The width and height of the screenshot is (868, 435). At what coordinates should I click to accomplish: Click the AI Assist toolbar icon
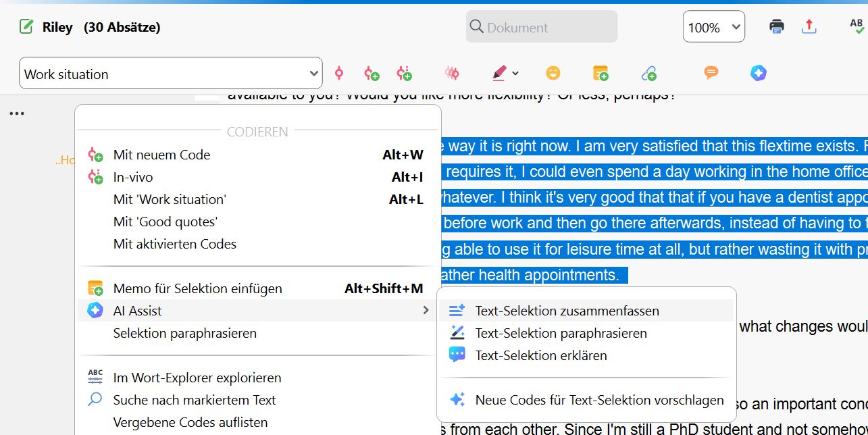(x=758, y=73)
